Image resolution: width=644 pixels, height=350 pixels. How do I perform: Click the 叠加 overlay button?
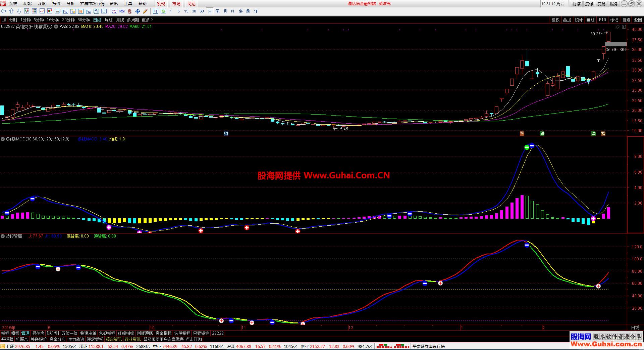point(567,20)
